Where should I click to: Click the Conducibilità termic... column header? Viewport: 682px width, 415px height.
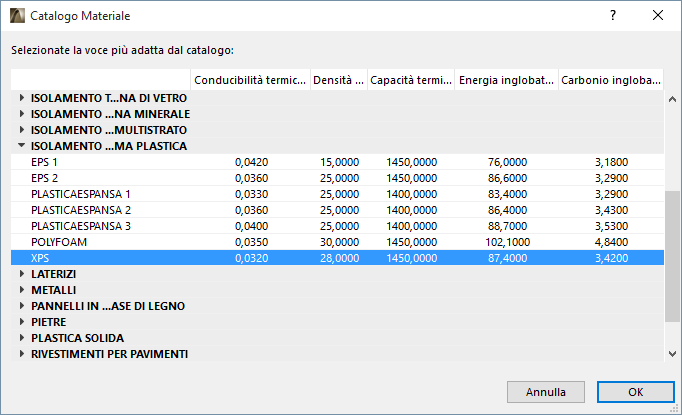coord(250,80)
